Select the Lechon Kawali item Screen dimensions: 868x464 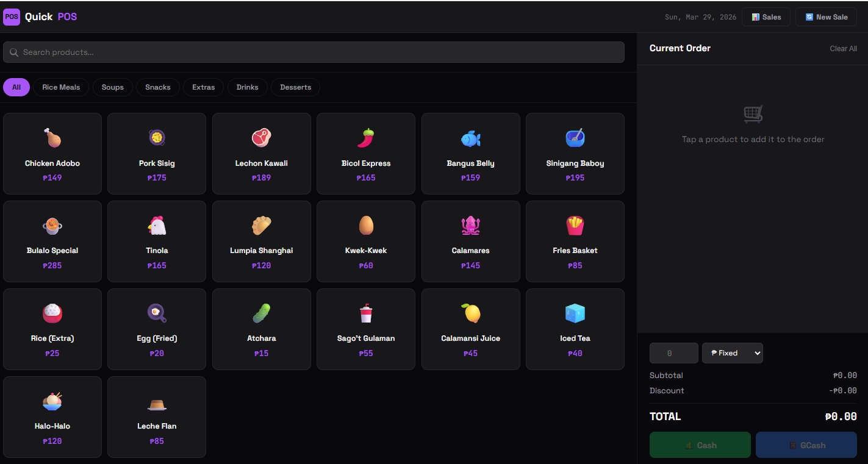point(261,154)
